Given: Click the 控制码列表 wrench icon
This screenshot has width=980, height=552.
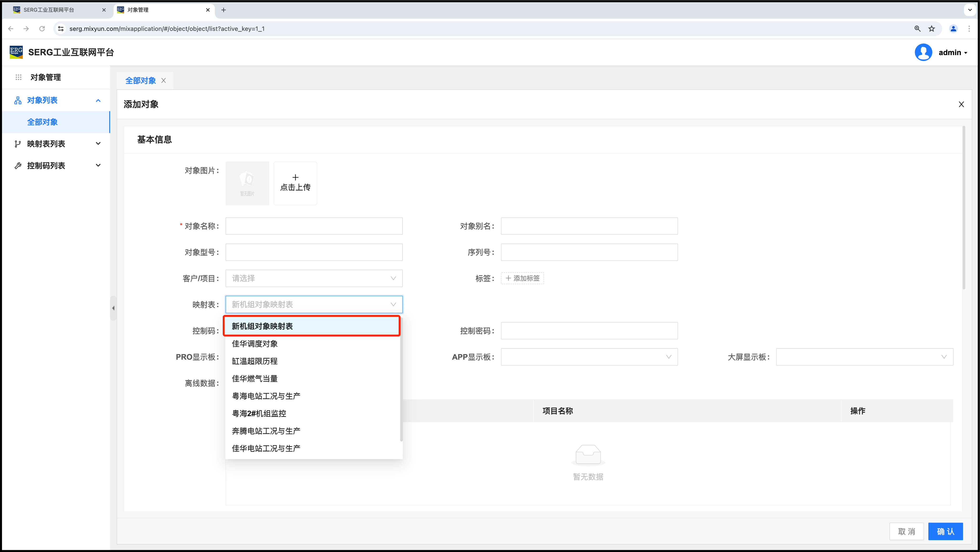Looking at the screenshot, I should (x=17, y=165).
